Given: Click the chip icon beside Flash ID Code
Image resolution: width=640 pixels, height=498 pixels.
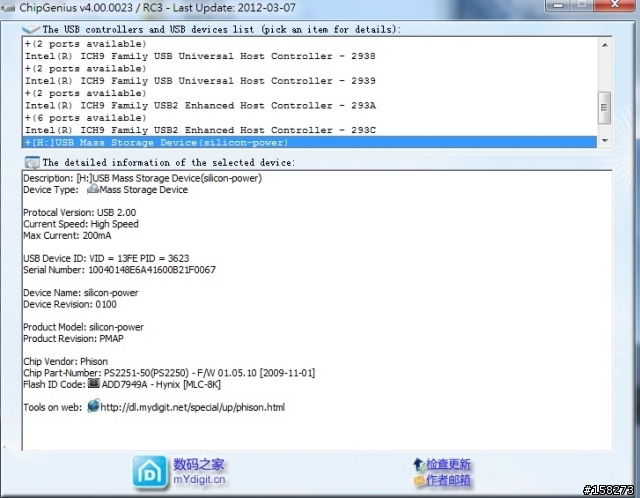Looking at the screenshot, I should (94, 383).
